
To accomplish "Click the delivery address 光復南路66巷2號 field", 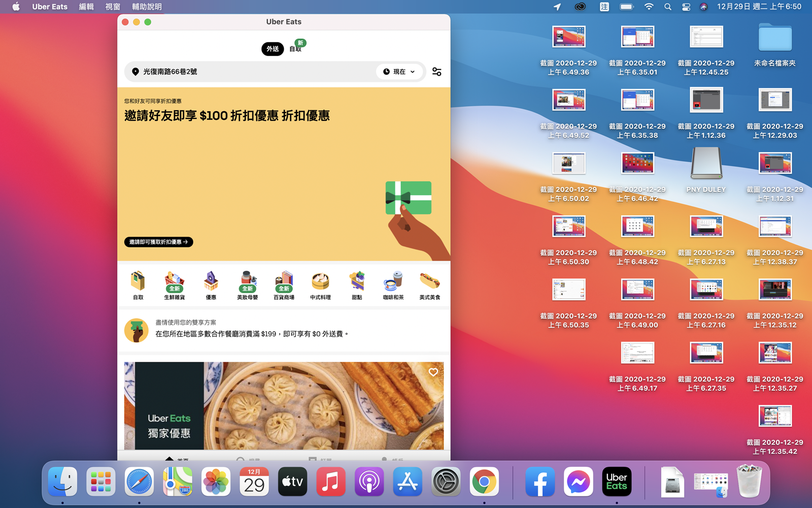I will (203, 72).
